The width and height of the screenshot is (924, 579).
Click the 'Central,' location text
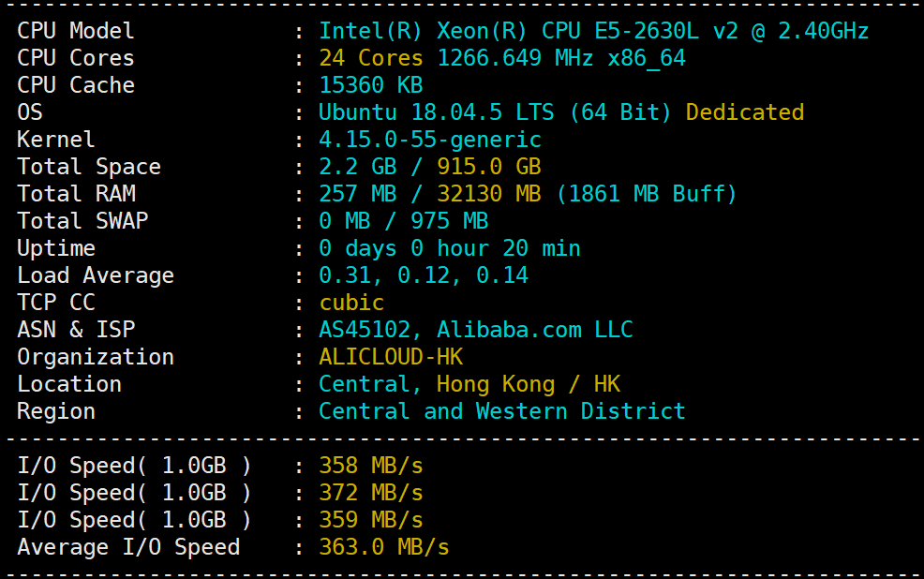point(369,384)
